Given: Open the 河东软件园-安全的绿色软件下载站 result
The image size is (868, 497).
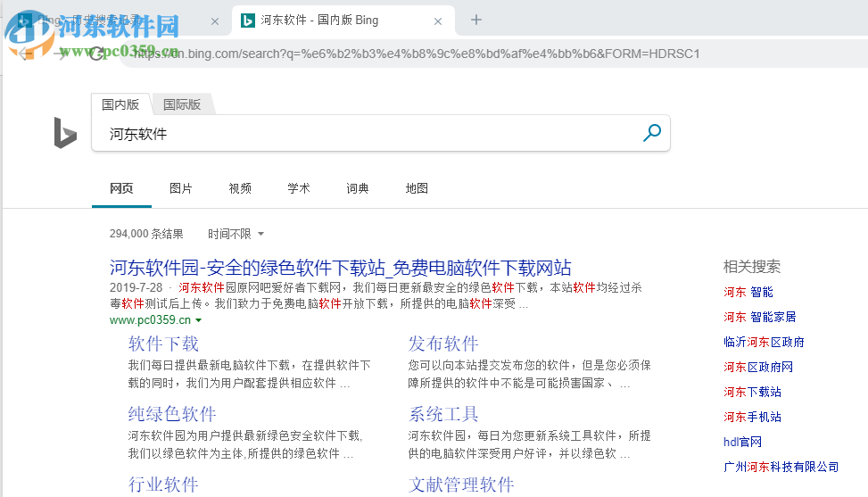Looking at the screenshot, I should [x=340, y=268].
